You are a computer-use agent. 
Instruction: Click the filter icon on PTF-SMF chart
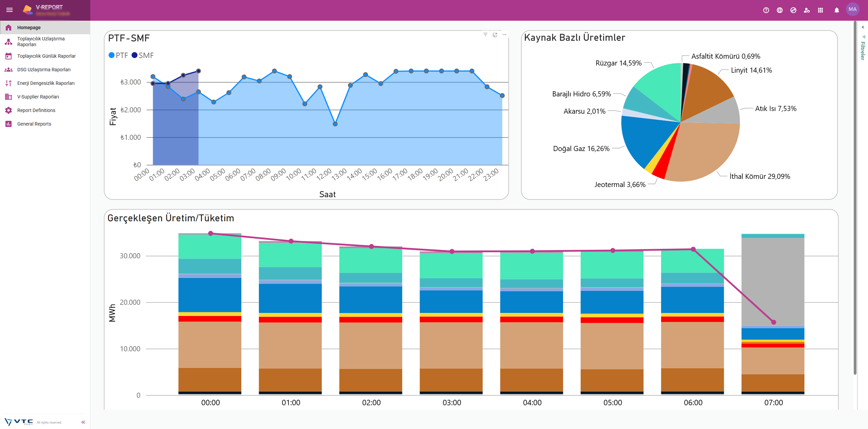click(x=485, y=35)
